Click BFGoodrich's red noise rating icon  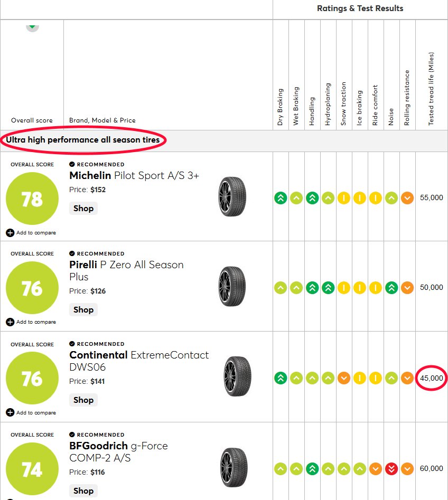(391, 469)
